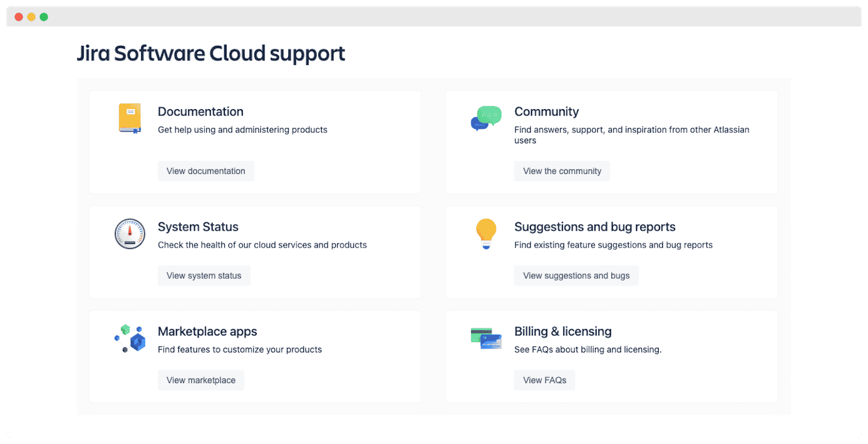Click text 'Find existing feature suggestions and bug reports'

pyautogui.click(x=614, y=245)
